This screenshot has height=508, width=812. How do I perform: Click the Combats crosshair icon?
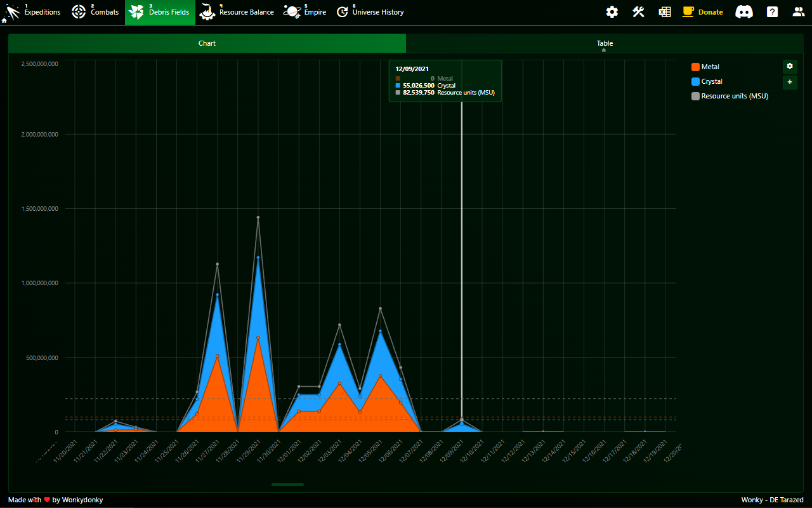[79, 11]
